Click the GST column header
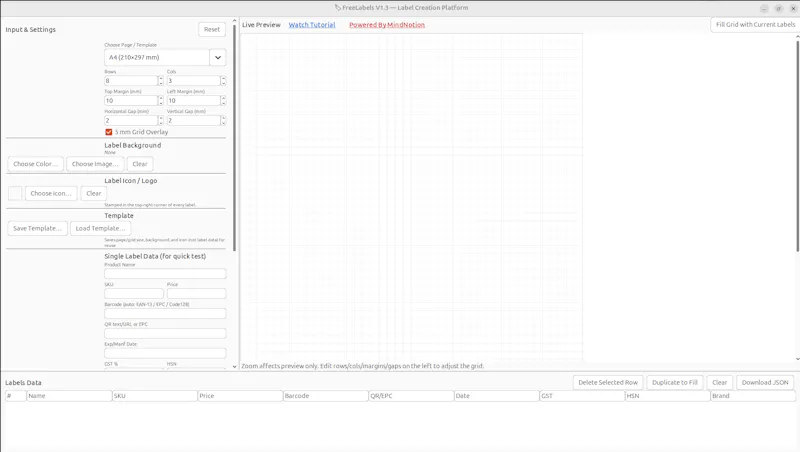 [x=582, y=396]
